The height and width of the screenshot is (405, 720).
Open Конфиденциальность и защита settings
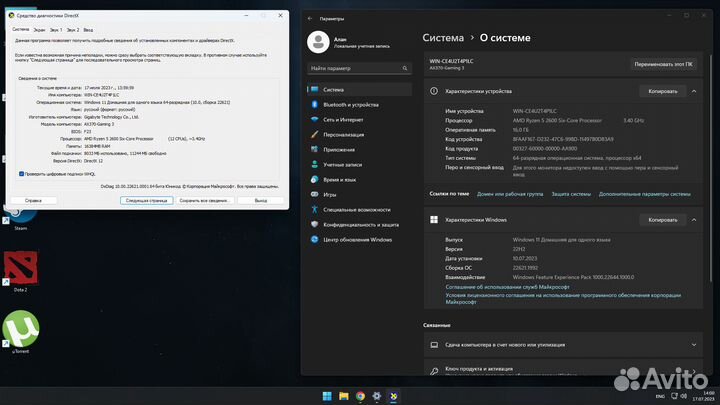pyautogui.click(x=359, y=225)
